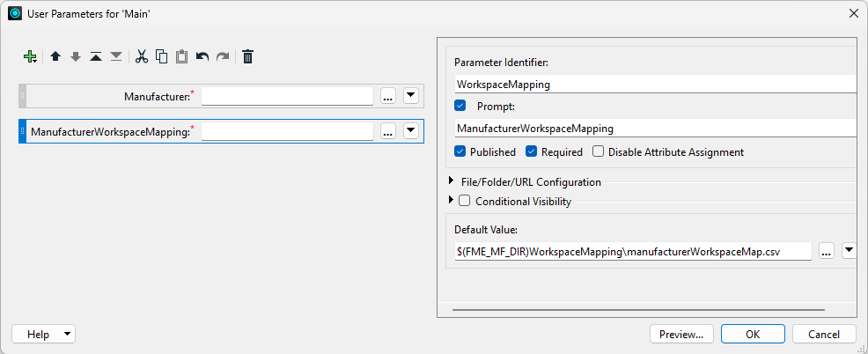The image size is (868, 354).
Task: Click the scissors cut icon
Action: pos(141,56)
